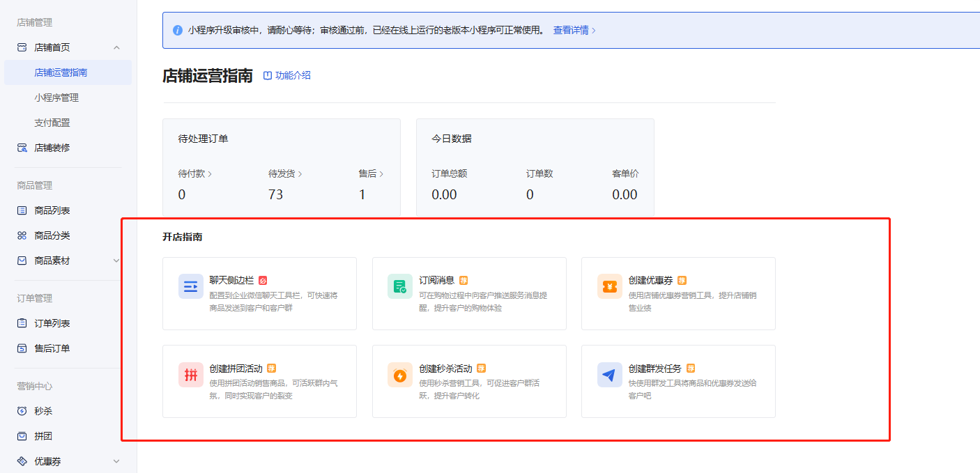
Task: Collapse the 店铺首页 menu chevron
Action: (116, 47)
